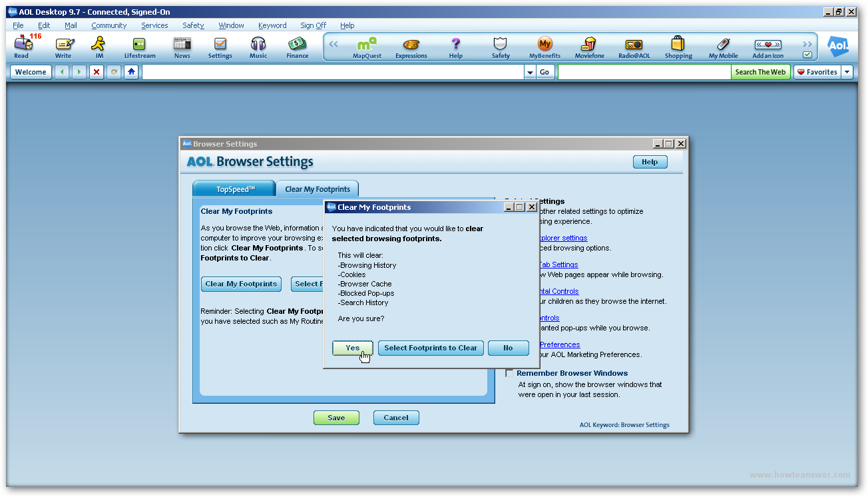
Task: Open the Services menu
Action: pos(154,25)
